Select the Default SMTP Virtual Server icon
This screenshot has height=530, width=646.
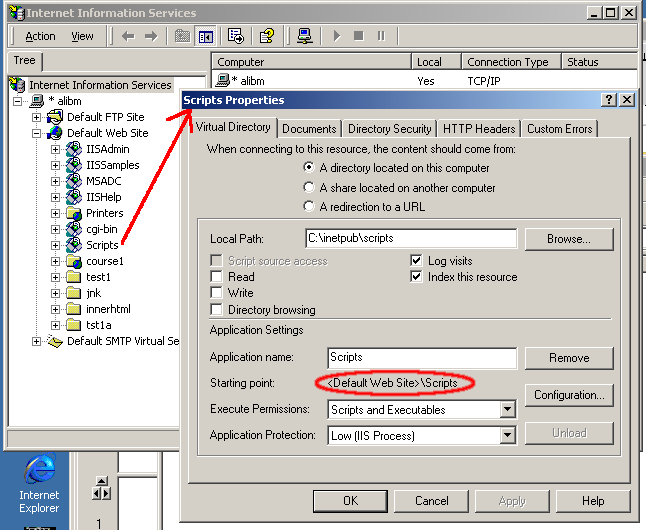click(x=54, y=341)
